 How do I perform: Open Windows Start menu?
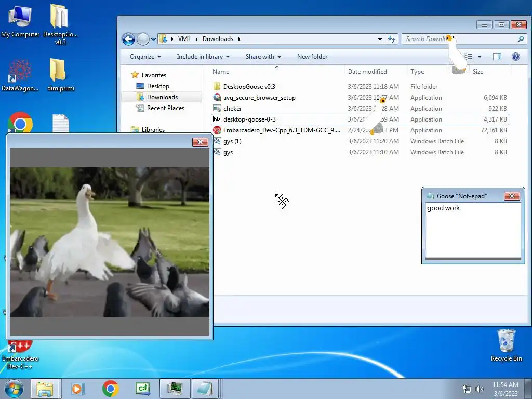coord(14,389)
